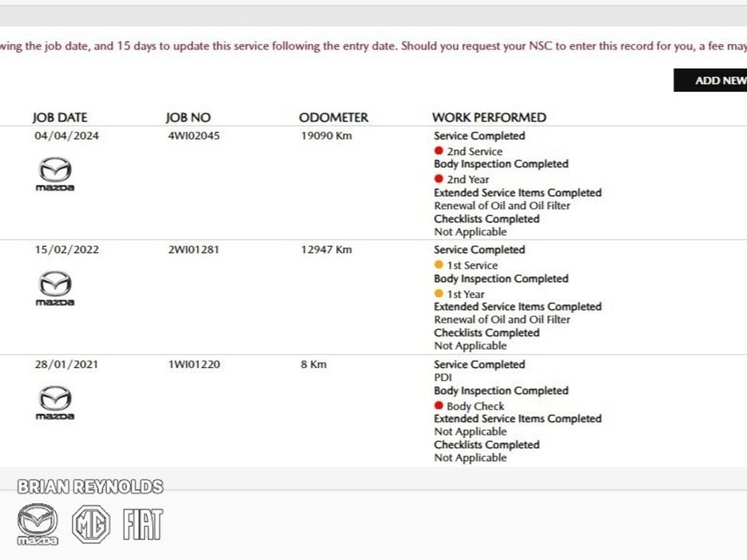Screen dimensions: 747x560
Task: Select job number 4WI02045
Action: click(x=193, y=136)
